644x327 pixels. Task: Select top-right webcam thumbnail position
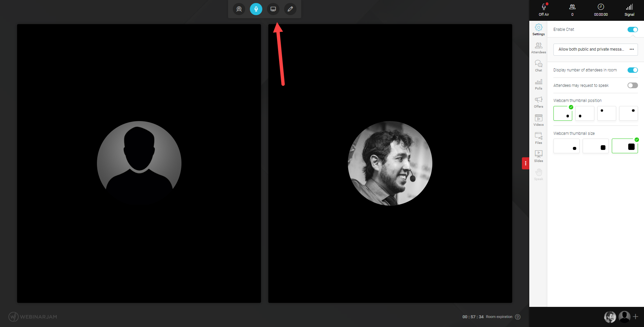628,113
